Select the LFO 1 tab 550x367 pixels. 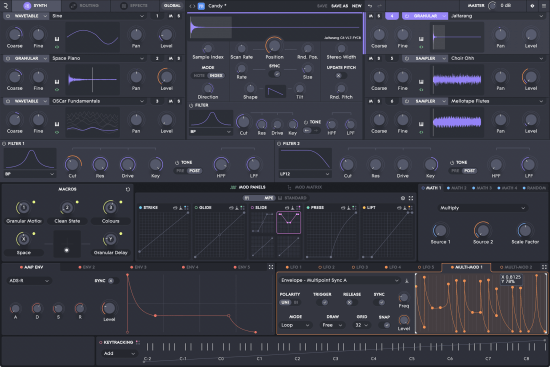tap(294, 267)
